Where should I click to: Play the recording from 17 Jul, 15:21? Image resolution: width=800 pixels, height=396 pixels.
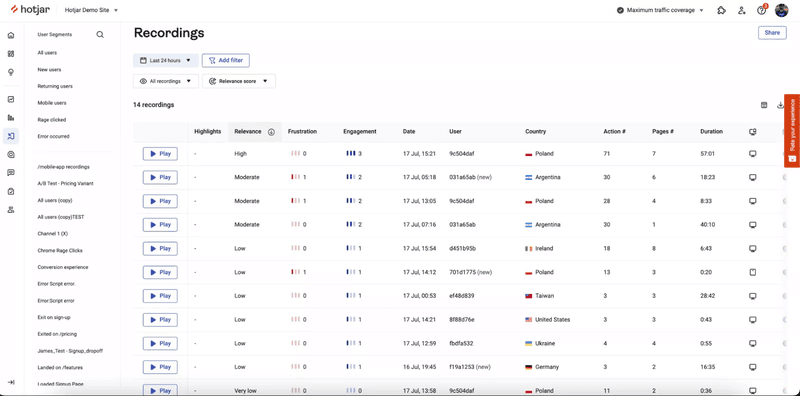[160, 154]
